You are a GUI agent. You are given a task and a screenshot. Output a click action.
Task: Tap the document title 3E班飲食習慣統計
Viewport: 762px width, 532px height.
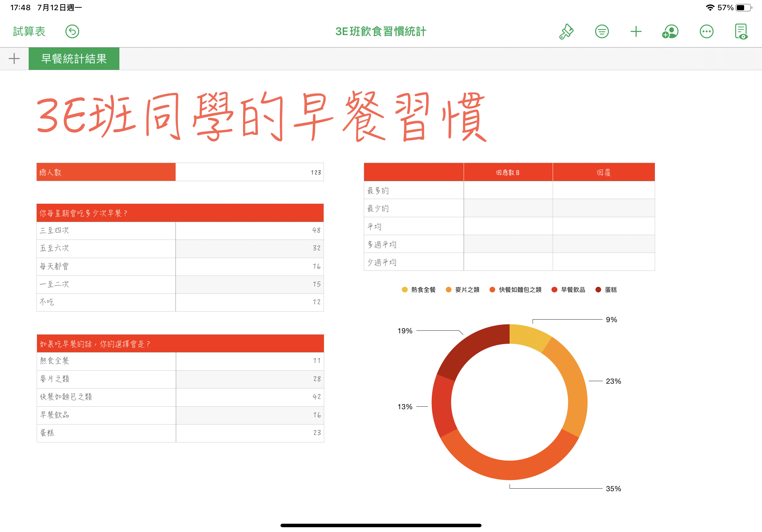[x=380, y=32]
